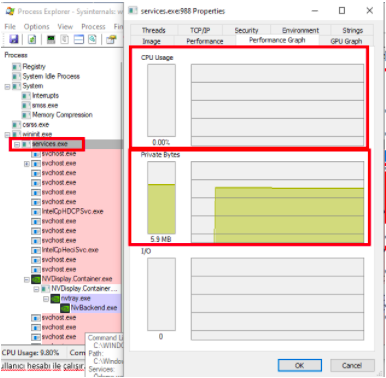Click the green NVDisplay.Container.exe parent process icon
Image resolution: width=386 pixels, height=378 pixels.
[36, 279]
